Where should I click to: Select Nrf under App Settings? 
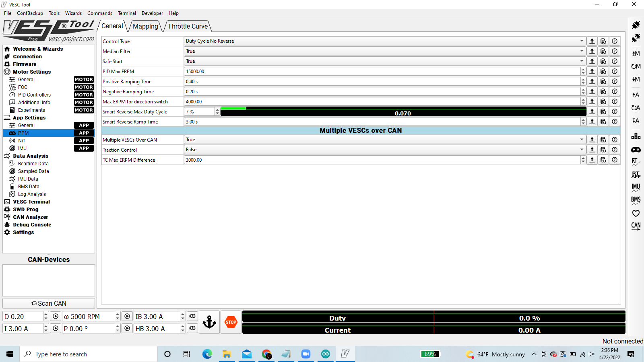[21, 141]
